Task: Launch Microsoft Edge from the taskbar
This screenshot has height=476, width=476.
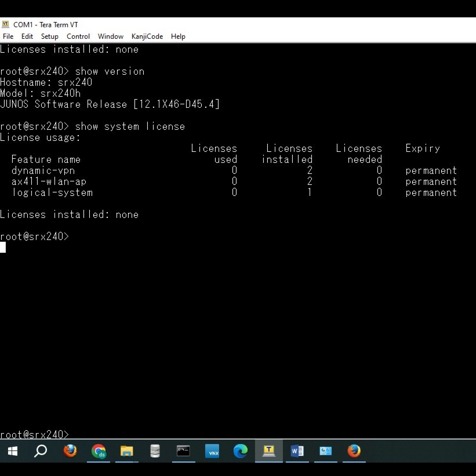Action: coord(241,451)
